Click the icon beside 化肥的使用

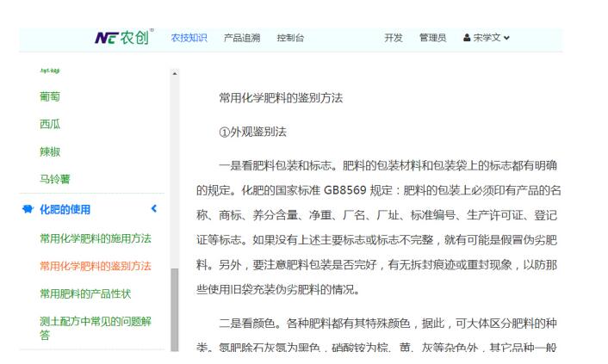(x=28, y=209)
